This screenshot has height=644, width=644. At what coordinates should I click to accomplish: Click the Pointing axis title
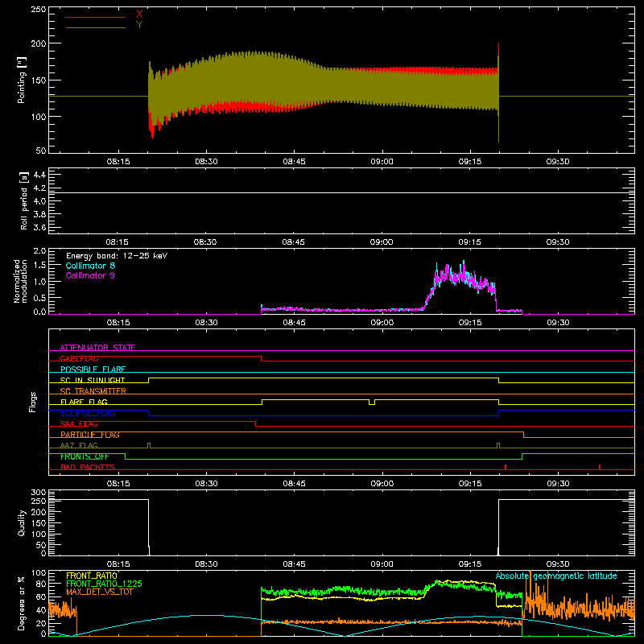(x=22, y=80)
